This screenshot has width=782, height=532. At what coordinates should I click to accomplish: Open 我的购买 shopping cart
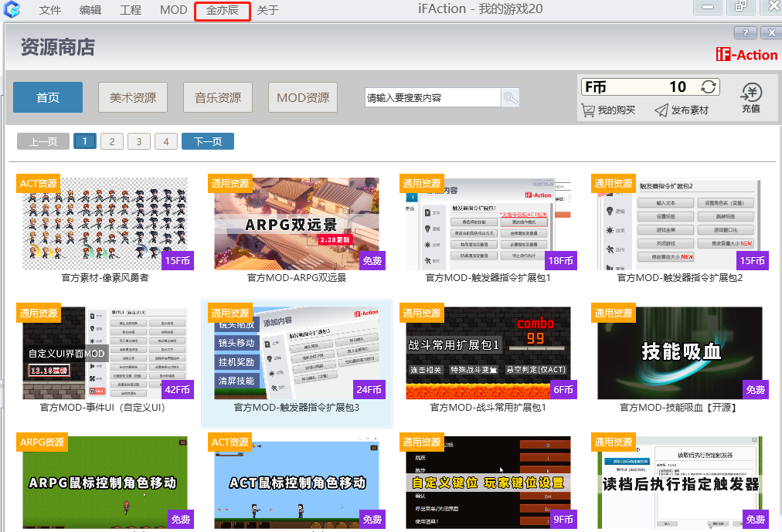[x=608, y=110]
